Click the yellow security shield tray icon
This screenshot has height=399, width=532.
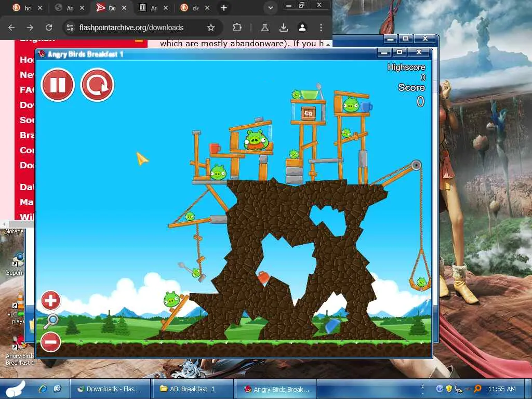pyautogui.click(x=449, y=389)
